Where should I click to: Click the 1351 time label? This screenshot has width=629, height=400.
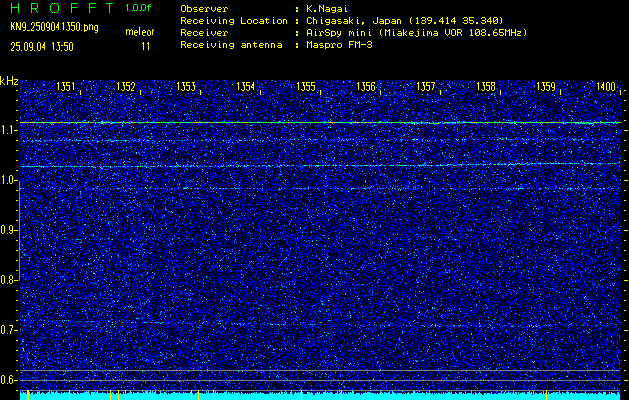tap(66, 87)
